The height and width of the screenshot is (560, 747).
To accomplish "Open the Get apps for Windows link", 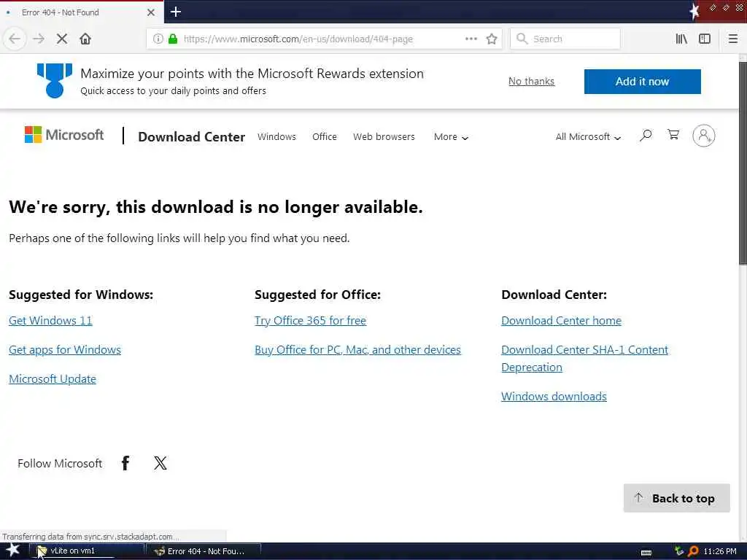I will [65, 349].
